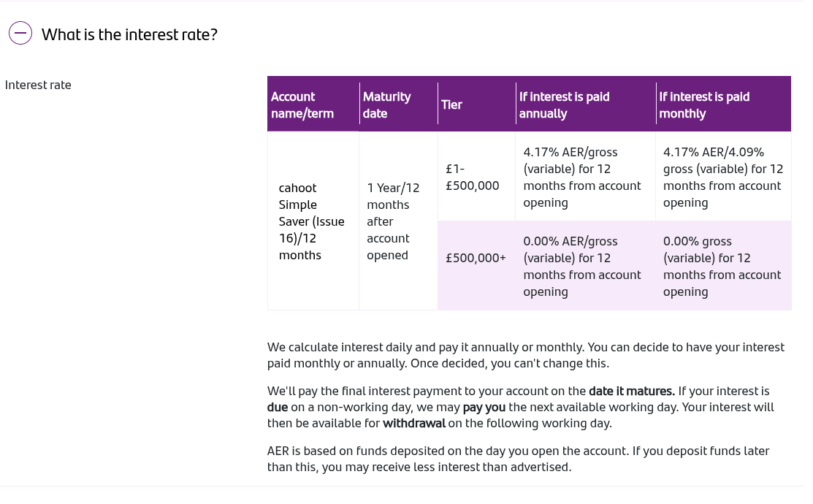Click the 'AER is based on funds' paragraph
This screenshot has height=504, width=813.
point(518,459)
